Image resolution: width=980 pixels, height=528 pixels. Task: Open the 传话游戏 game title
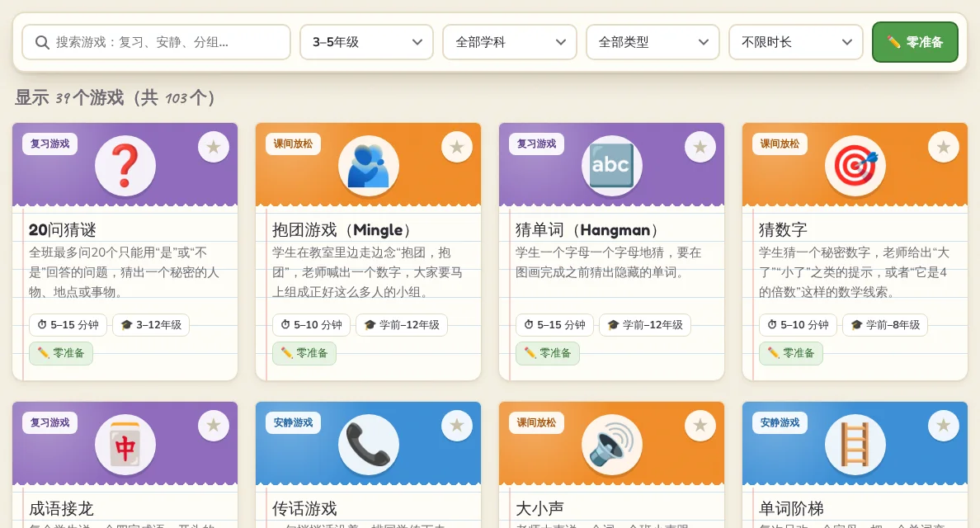[x=304, y=509]
